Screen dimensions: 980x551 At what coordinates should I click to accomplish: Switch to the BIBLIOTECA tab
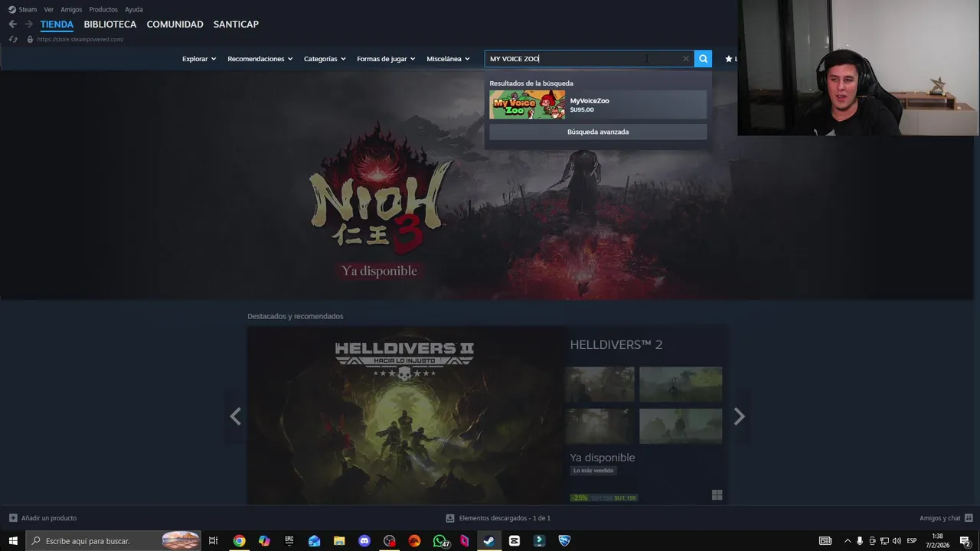pos(110,24)
